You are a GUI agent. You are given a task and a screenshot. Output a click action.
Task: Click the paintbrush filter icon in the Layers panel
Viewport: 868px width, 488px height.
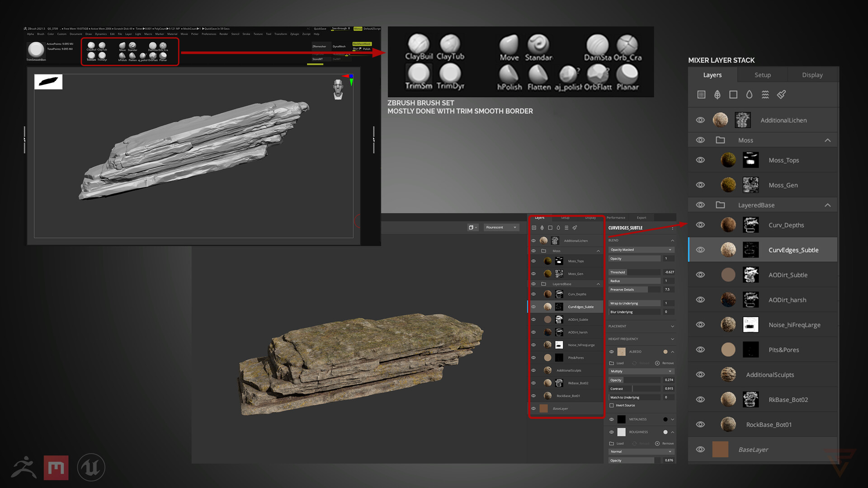point(781,94)
